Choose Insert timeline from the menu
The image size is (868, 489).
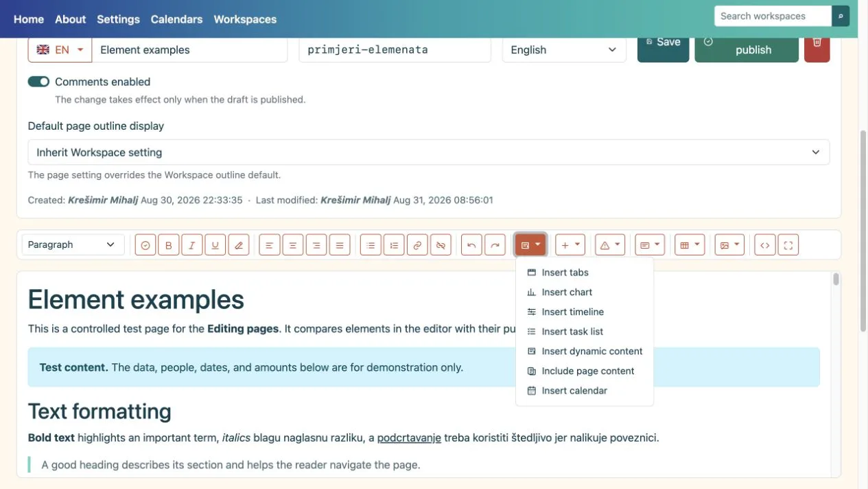tap(585, 312)
